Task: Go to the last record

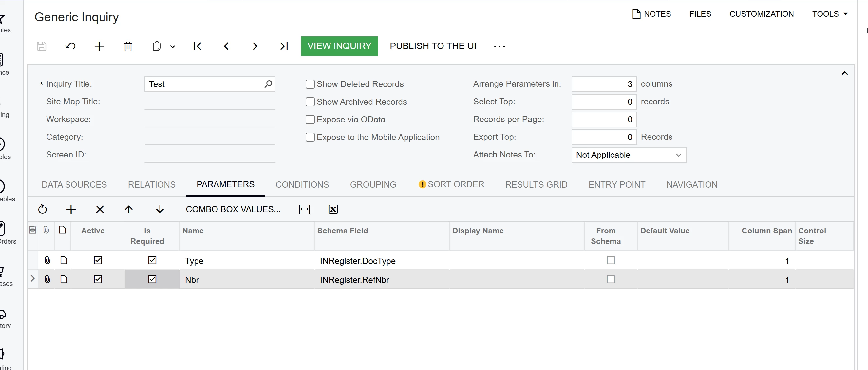Action: (284, 46)
